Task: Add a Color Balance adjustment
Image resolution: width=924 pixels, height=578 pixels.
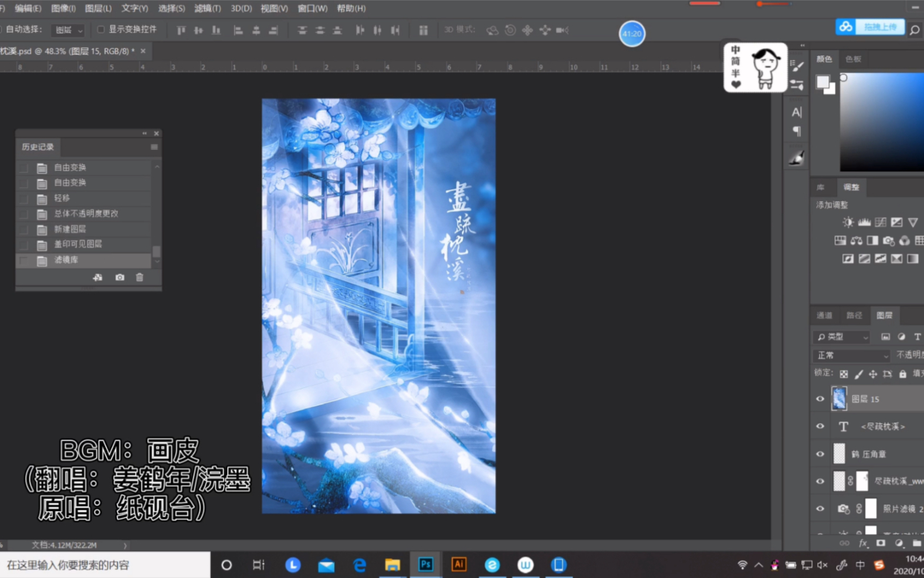Action: coord(857,241)
